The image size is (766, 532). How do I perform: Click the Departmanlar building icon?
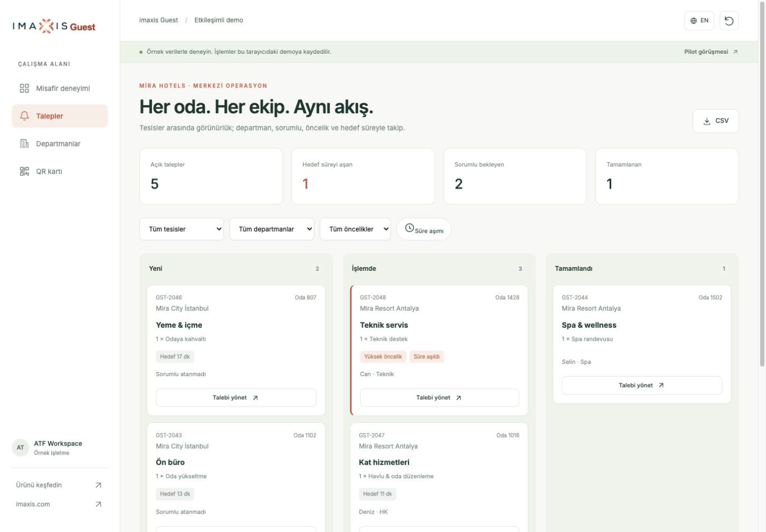(x=24, y=143)
